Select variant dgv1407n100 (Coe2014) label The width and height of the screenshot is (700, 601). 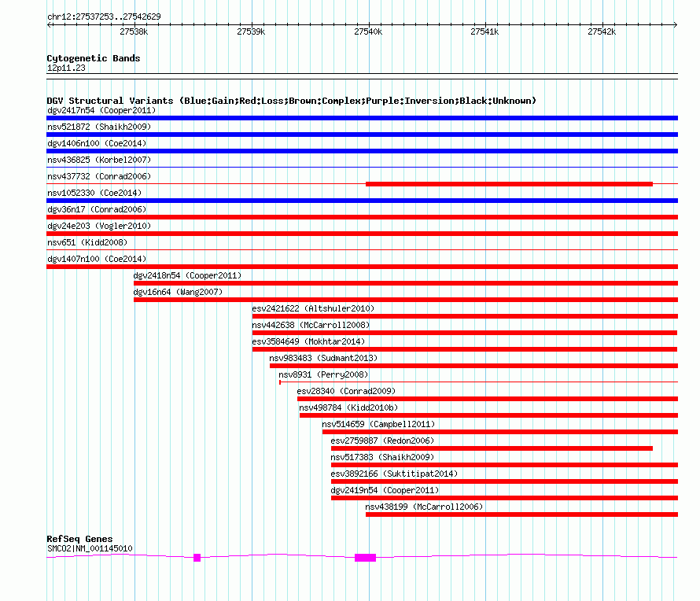pyautogui.click(x=97, y=259)
